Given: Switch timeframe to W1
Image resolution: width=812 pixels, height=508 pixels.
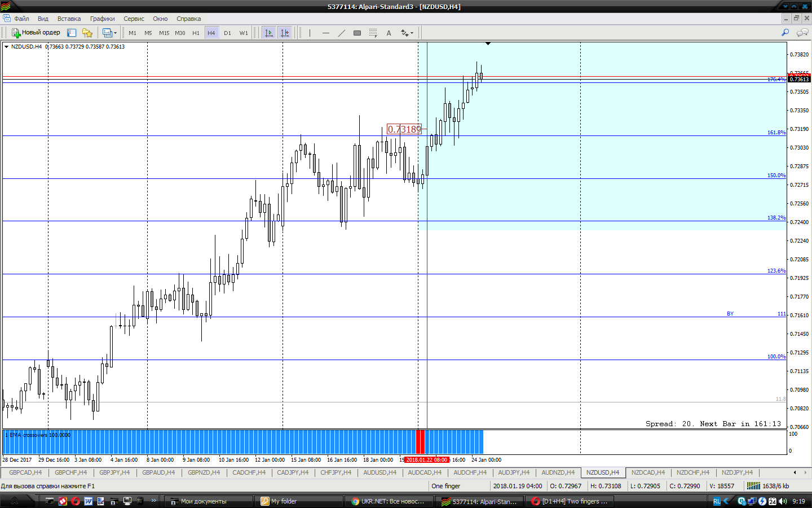Looking at the screenshot, I should pos(244,33).
